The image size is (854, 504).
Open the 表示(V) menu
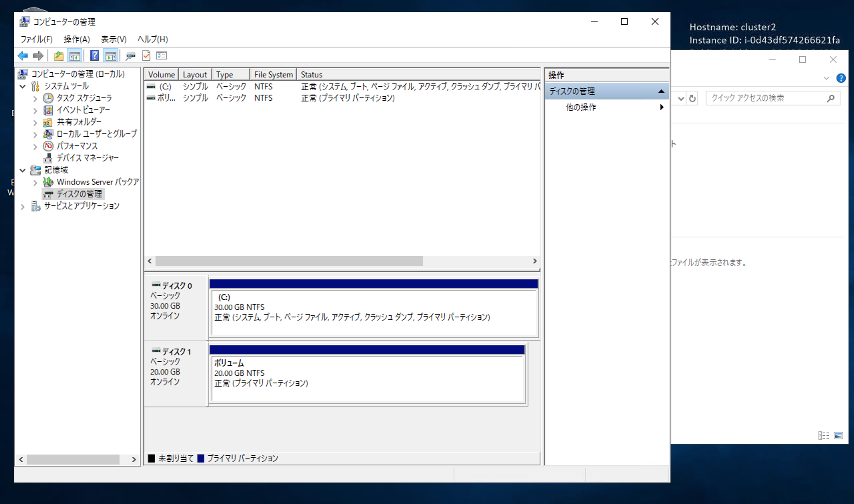[x=113, y=39]
